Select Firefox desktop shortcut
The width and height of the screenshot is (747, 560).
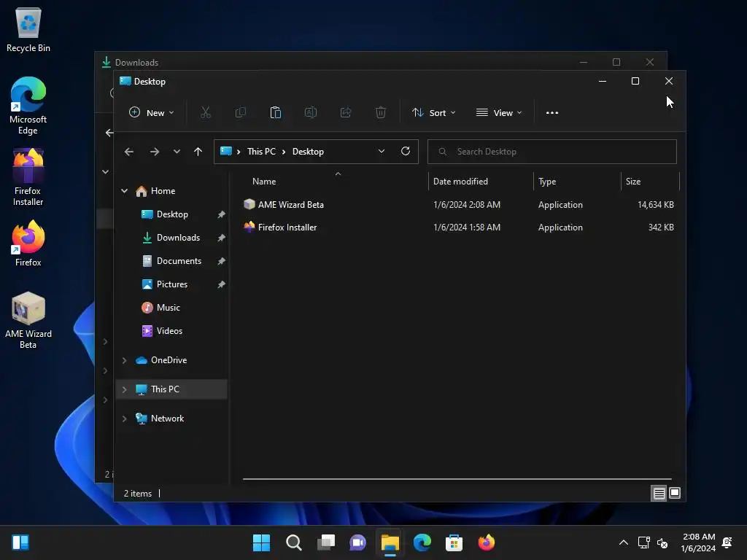[28, 244]
